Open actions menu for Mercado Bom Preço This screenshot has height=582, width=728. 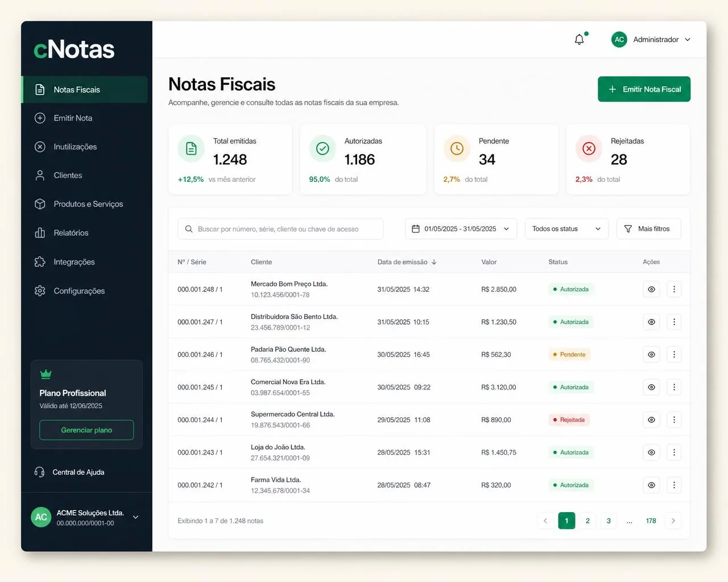click(x=674, y=289)
